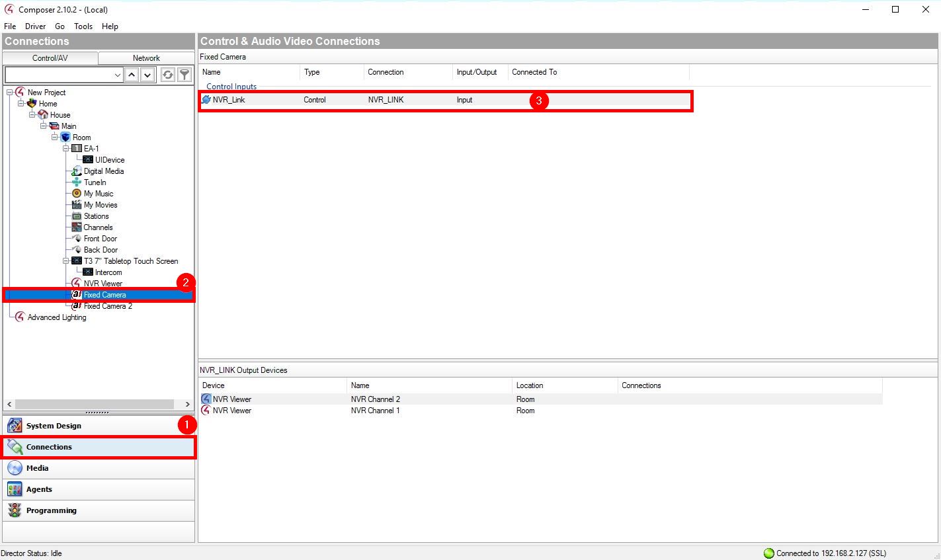
Task: Collapse the T3 7" Tabletop Touch Screen node
Action: click(66, 261)
